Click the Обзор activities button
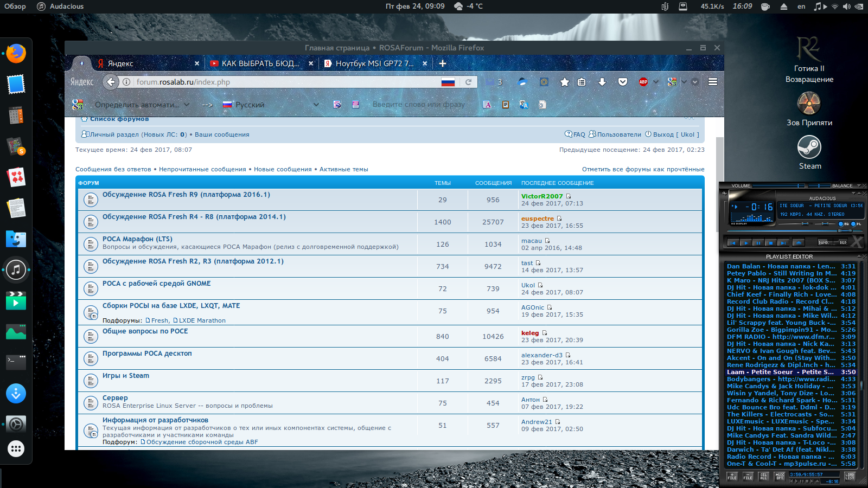868x488 pixels. pos(15,7)
